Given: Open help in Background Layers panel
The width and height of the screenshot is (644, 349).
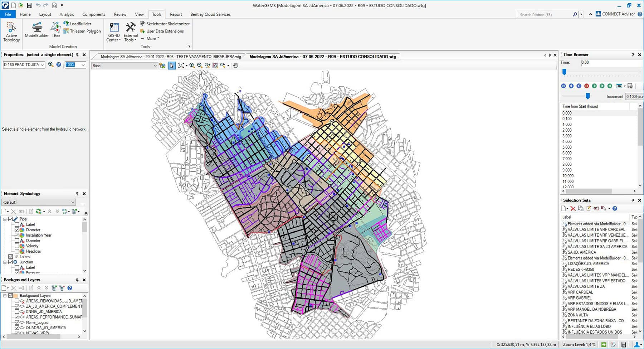Looking at the screenshot, I should pos(70,288).
